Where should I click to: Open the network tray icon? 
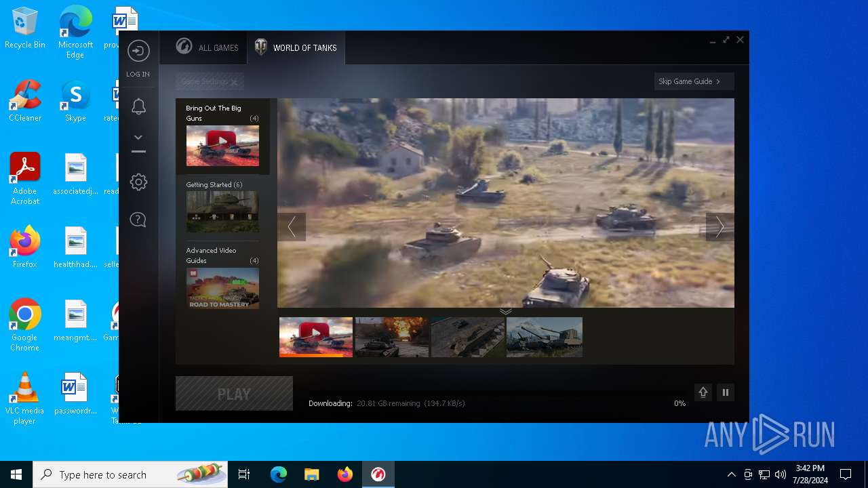764,474
